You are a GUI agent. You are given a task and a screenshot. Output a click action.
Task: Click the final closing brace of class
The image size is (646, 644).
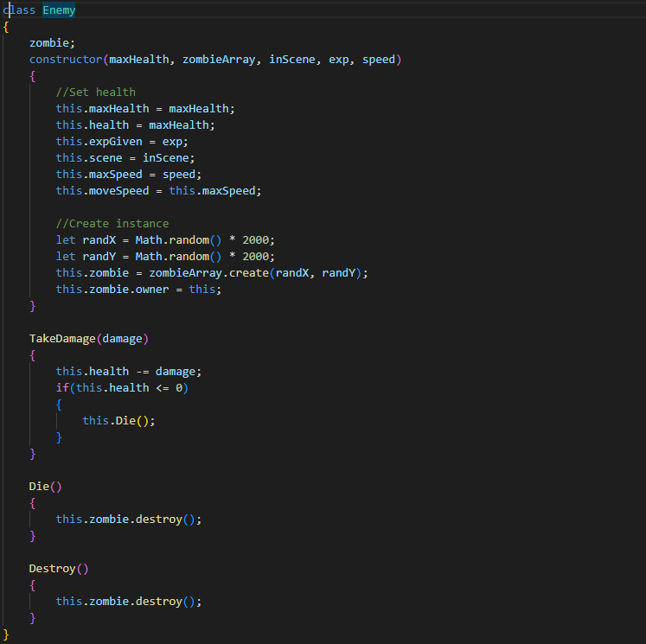point(6,634)
